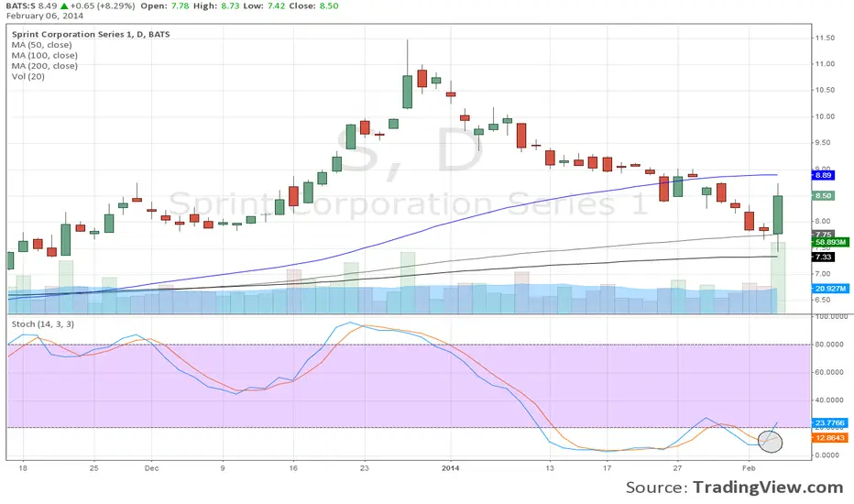Click the 7.75 moving average price label
The image size is (854, 504).
pyautogui.click(x=824, y=234)
